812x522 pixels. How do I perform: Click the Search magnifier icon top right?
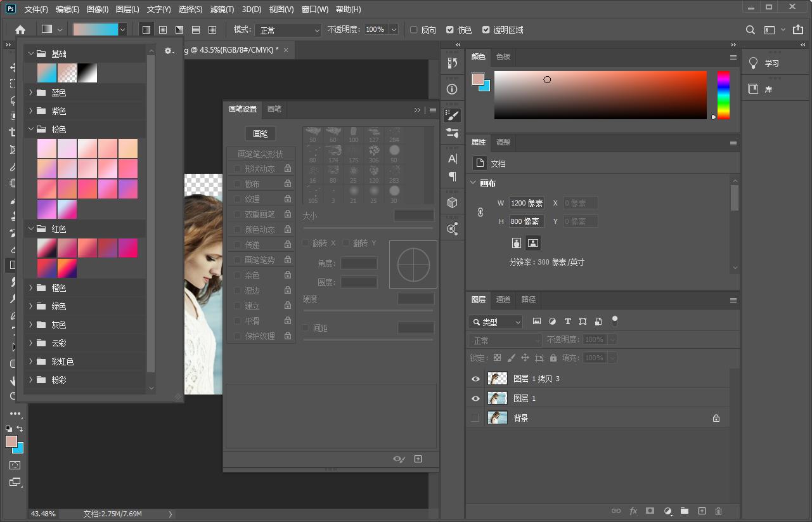750,29
